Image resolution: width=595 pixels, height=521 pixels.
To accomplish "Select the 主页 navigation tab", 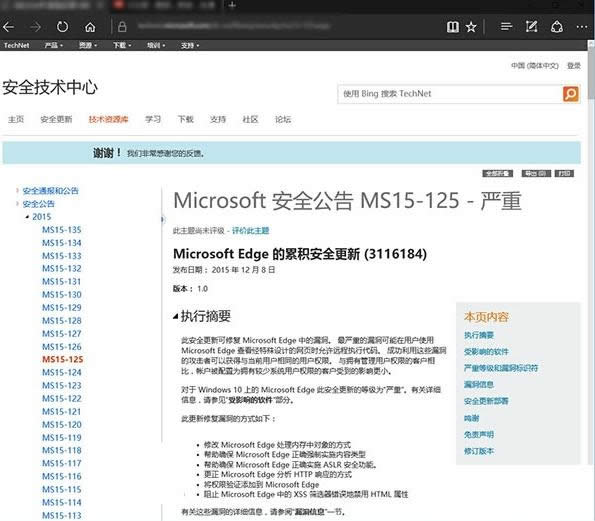I will (x=16, y=119).
